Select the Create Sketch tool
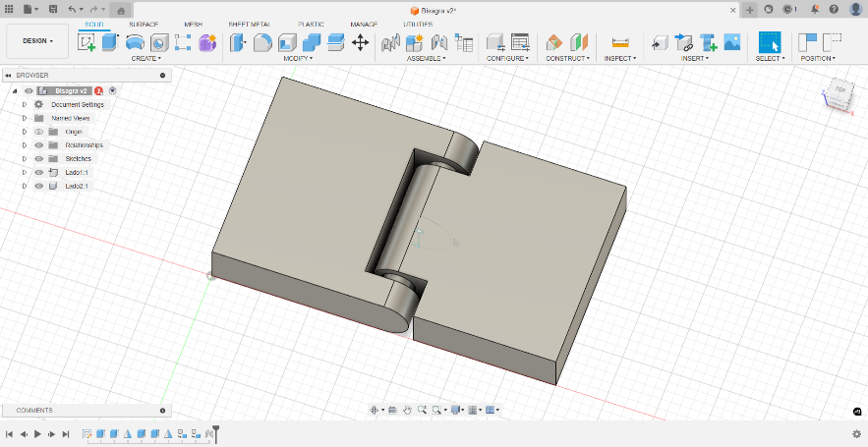868x447 pixels. pos(87,42)
